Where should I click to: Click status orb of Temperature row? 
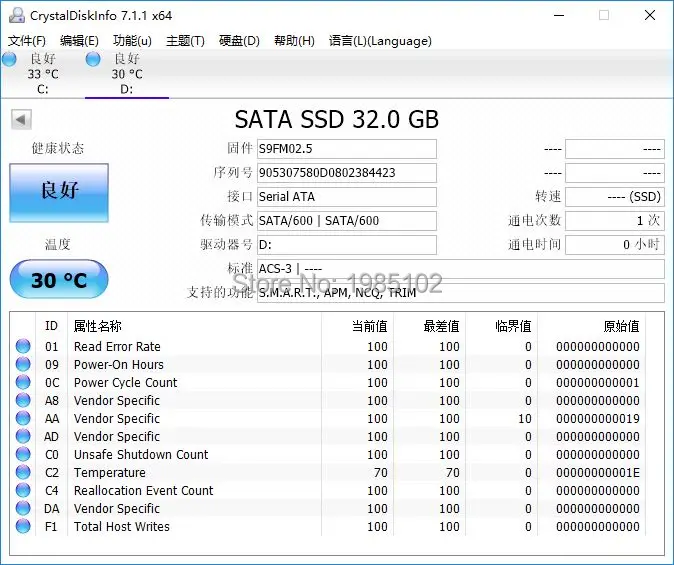pos(23,472)
